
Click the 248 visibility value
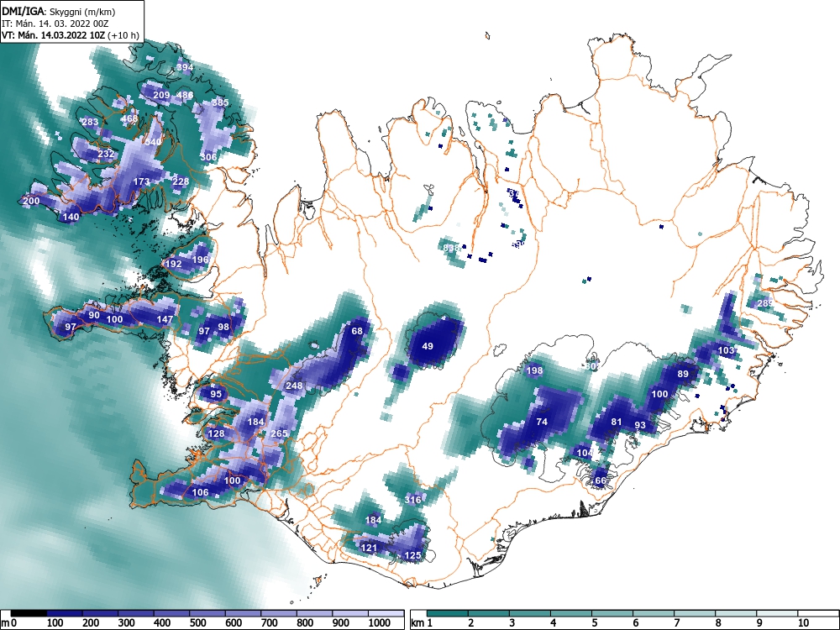[294, 386]
